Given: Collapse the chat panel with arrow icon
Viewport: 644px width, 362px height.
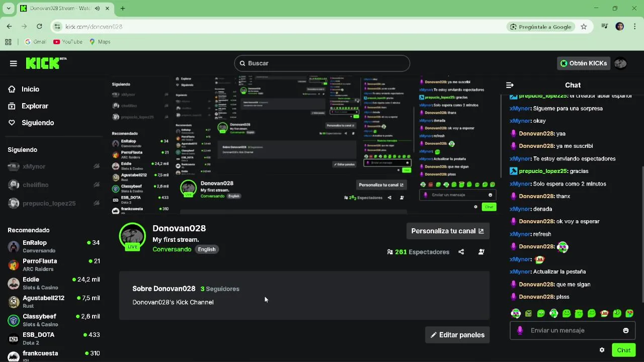Looking at the screenshot, I should pos(510,85).
